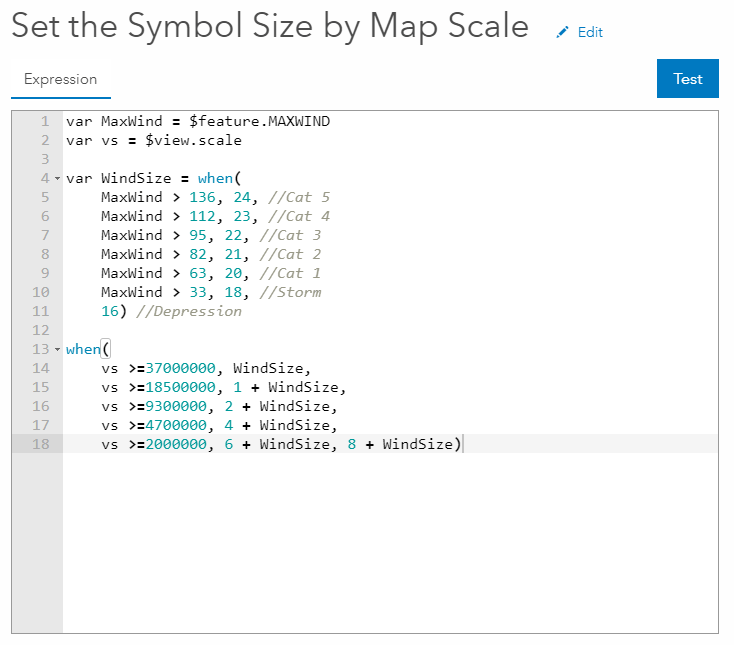Collapse the WindSize when block on line 4
Image resolution: width=734 pixels, height=645 pixels.
(x=57, y=179)
